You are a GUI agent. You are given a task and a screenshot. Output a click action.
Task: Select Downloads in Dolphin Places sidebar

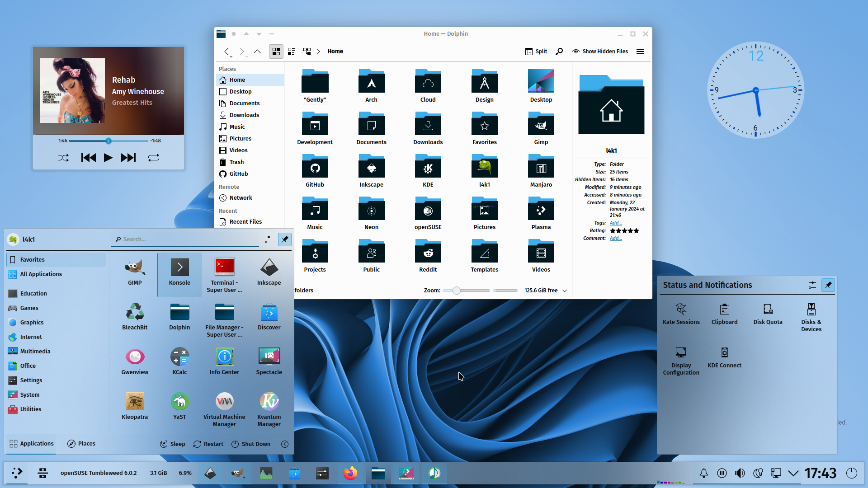tap(250, 115)
